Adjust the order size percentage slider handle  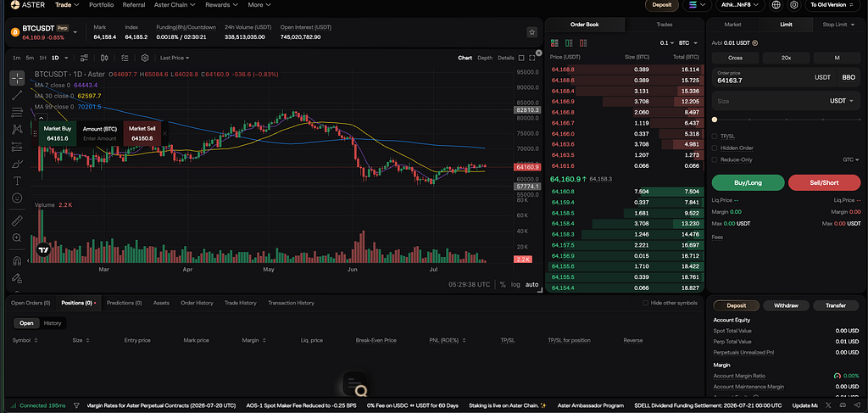click(x=715, y=120)
